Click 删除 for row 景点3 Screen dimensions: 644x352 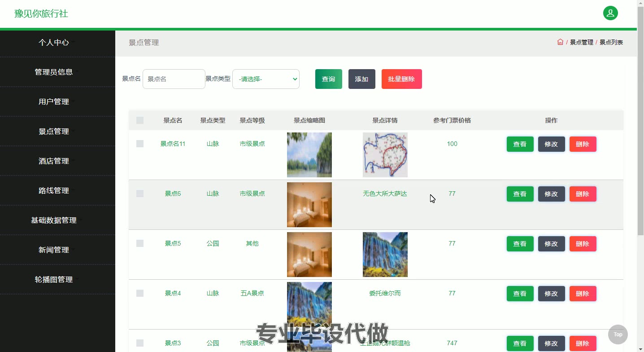coord(583,343)
